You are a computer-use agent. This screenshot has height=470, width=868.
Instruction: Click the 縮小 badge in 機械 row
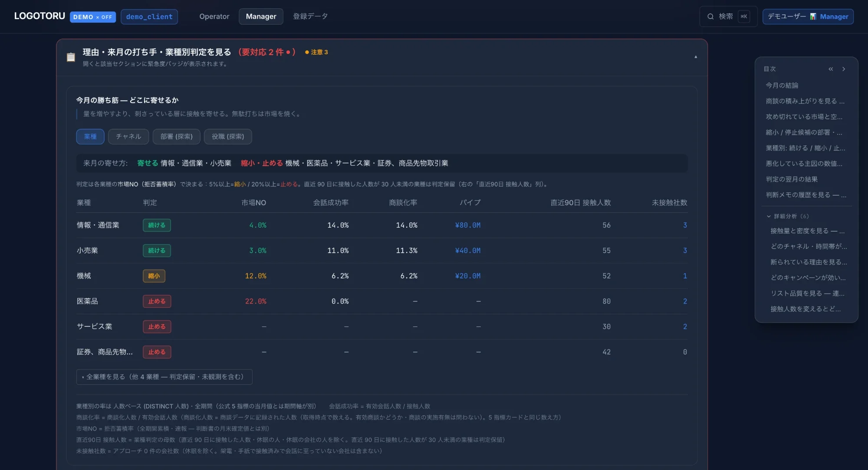pyautogui.click(x=154, y=276)
